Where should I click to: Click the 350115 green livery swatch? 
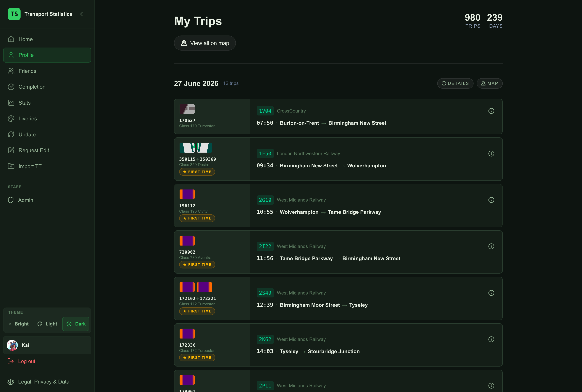click(x=187, y=148)
